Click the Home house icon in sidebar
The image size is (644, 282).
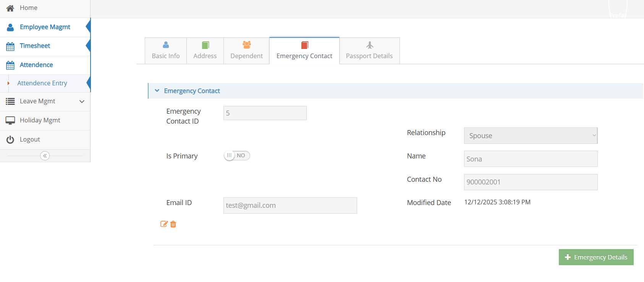(10, 8)
